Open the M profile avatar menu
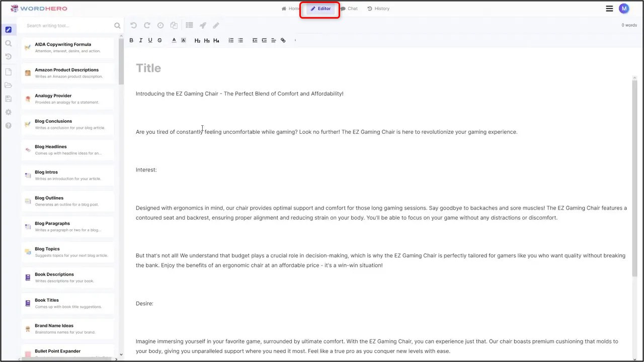The image size is (644, 362). point(624,9)
